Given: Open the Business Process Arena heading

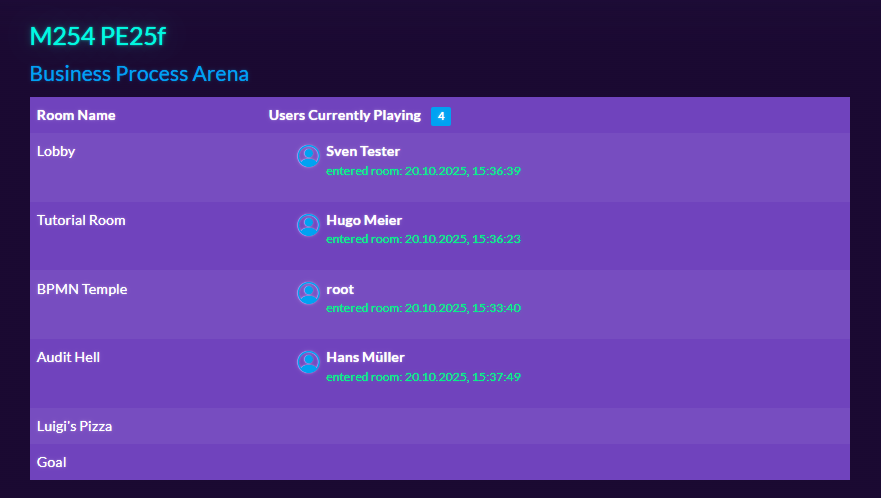Looking at the screenshot, I should (139, 74).
